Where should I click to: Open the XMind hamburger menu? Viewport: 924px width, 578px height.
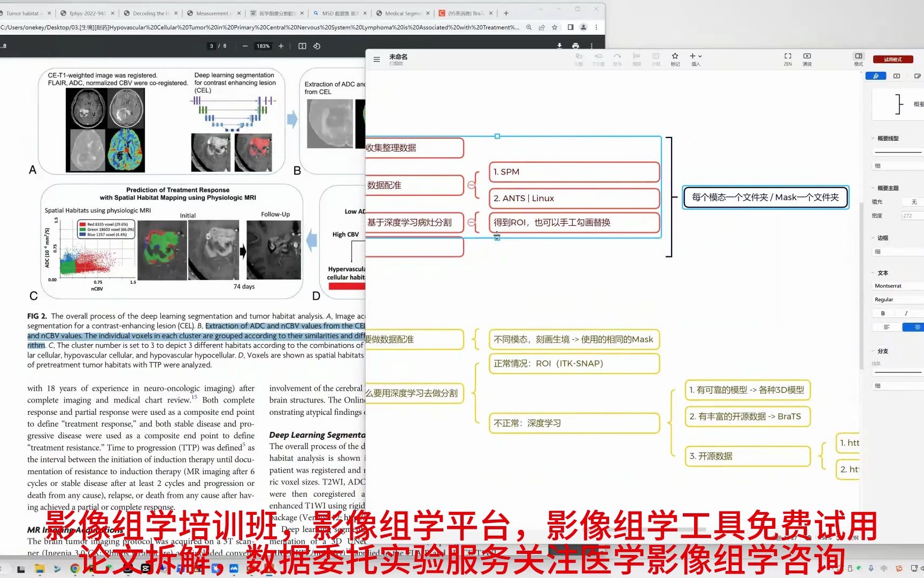[x=376, y=59]
